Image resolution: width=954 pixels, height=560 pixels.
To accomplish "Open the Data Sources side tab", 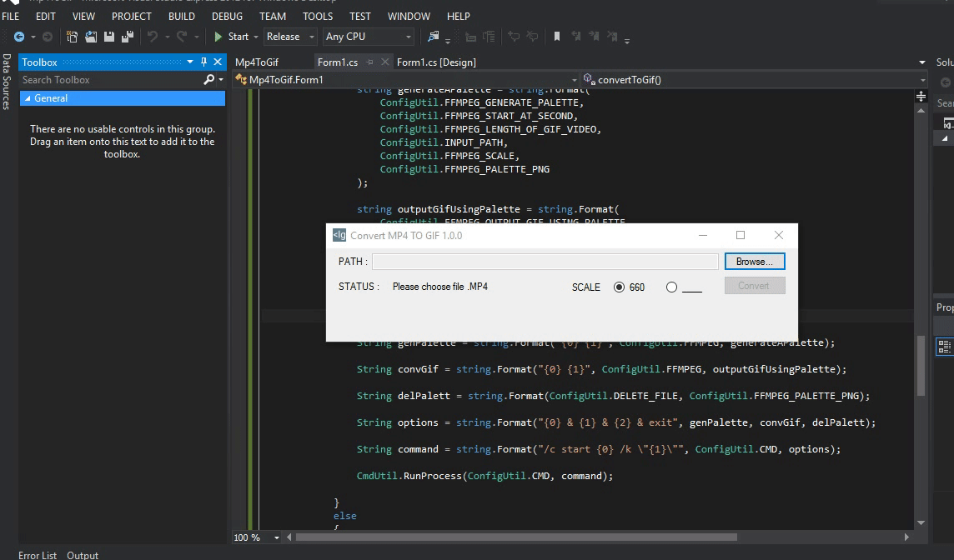I will click(x=6, y=82).
